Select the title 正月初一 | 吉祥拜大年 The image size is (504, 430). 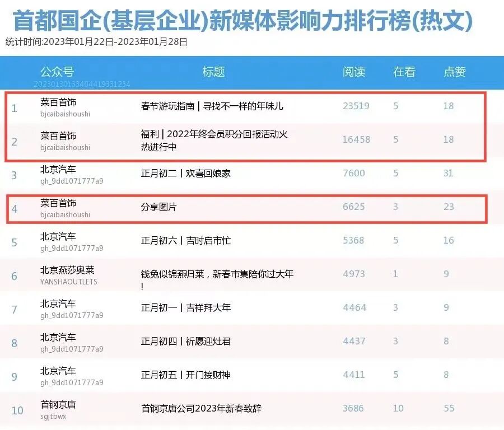click(x=186, y=307)
